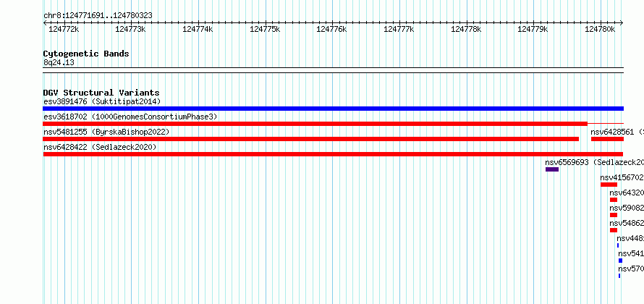Click the 124780k ruler position
Screen dimensions: 644x304
[600, 29]
